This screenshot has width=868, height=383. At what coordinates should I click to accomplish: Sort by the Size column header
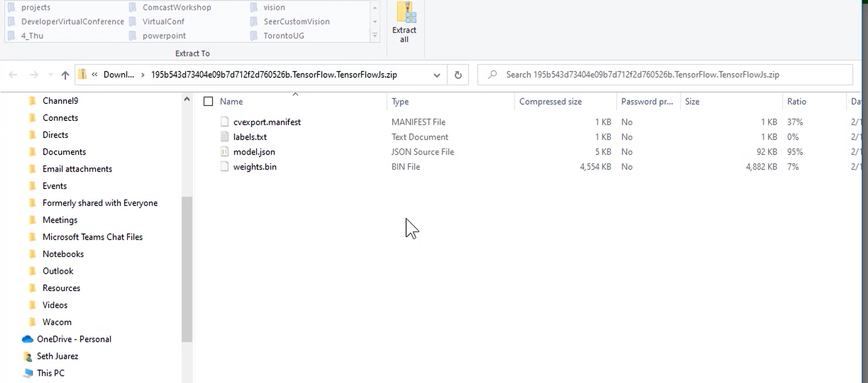coord(692,101)
